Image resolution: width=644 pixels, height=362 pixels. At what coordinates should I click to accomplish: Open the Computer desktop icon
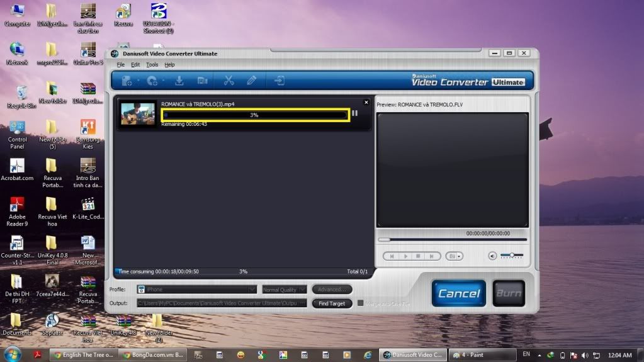(17, 15)
